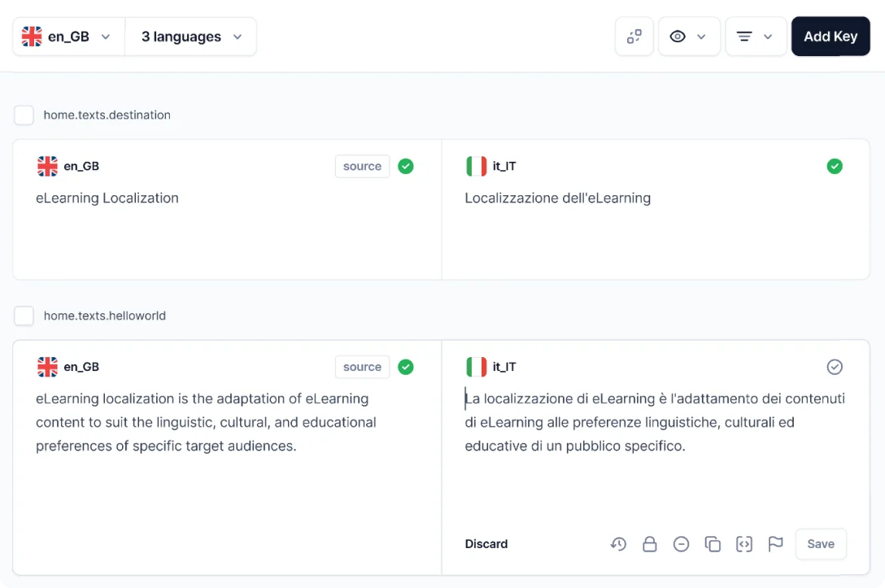Discard changes to the Italian translation
The width and height of the screenshot is (885, 588).
486,544
